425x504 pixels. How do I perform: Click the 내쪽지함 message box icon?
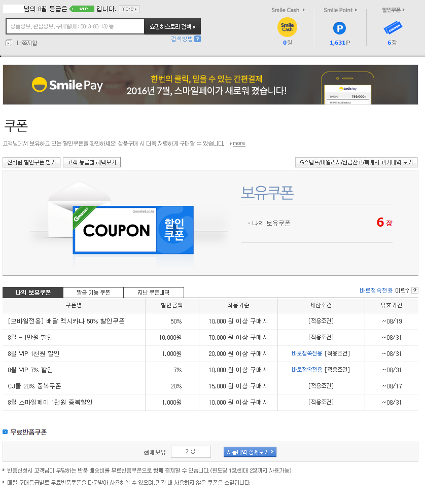[9, 43]
